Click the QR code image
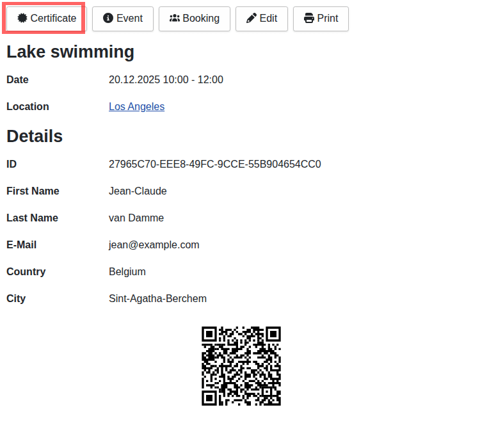 point(241,366)
